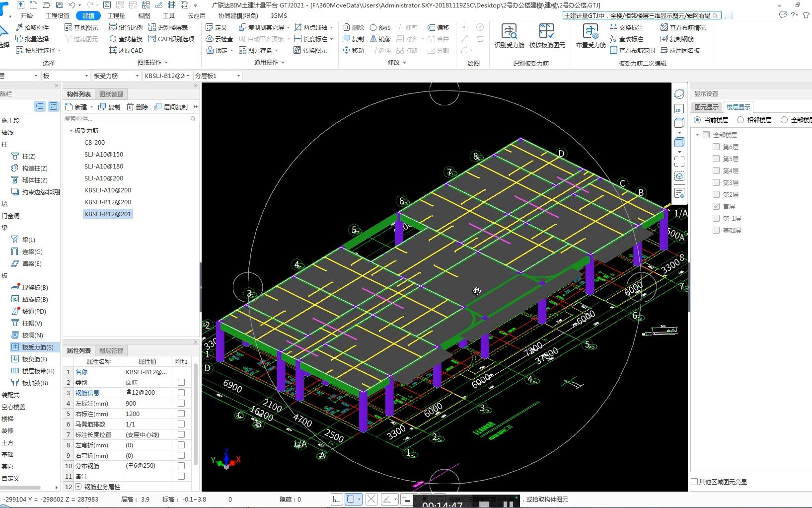Click the 删除 tool in modify group
This screenshot has width=812, height=508.
[x=353, y=27]
